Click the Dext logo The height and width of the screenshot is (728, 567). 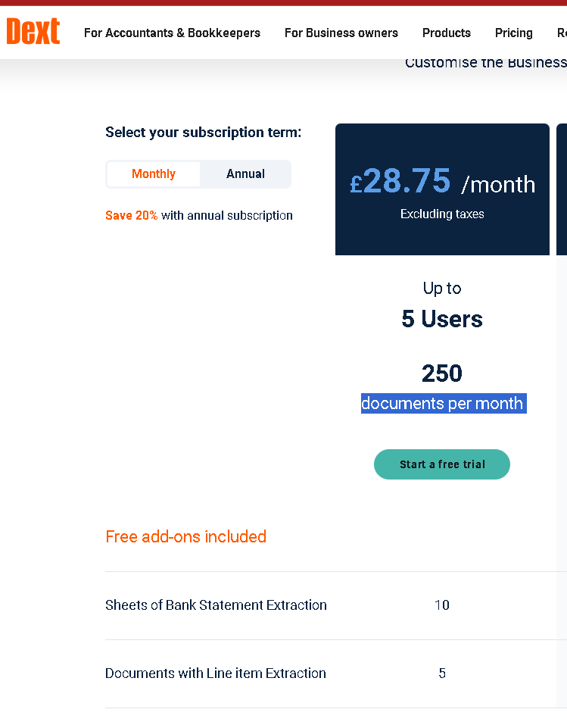click(x=33, y=31)
